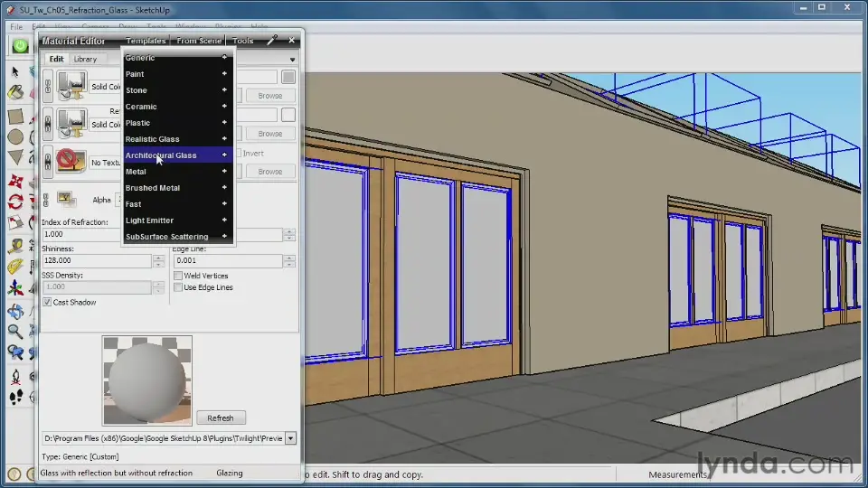The image size is (868, 488).
Task: Uncheck the Cast Shadow checkbox
Action: 47,302
